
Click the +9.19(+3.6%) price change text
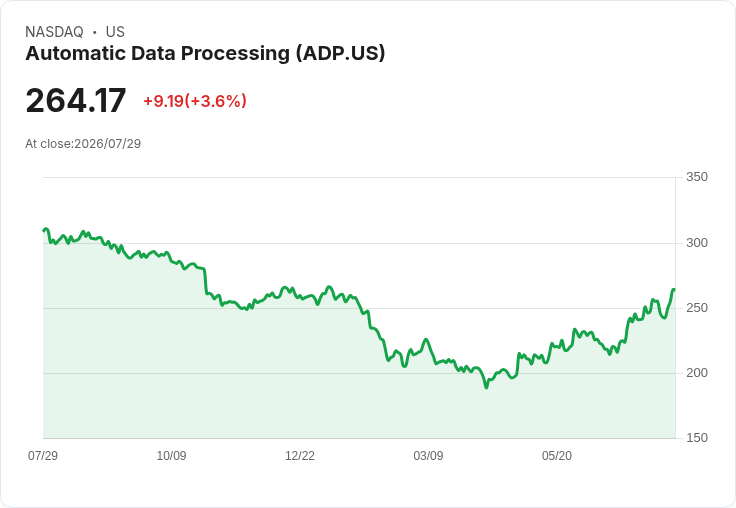[195, 101]
